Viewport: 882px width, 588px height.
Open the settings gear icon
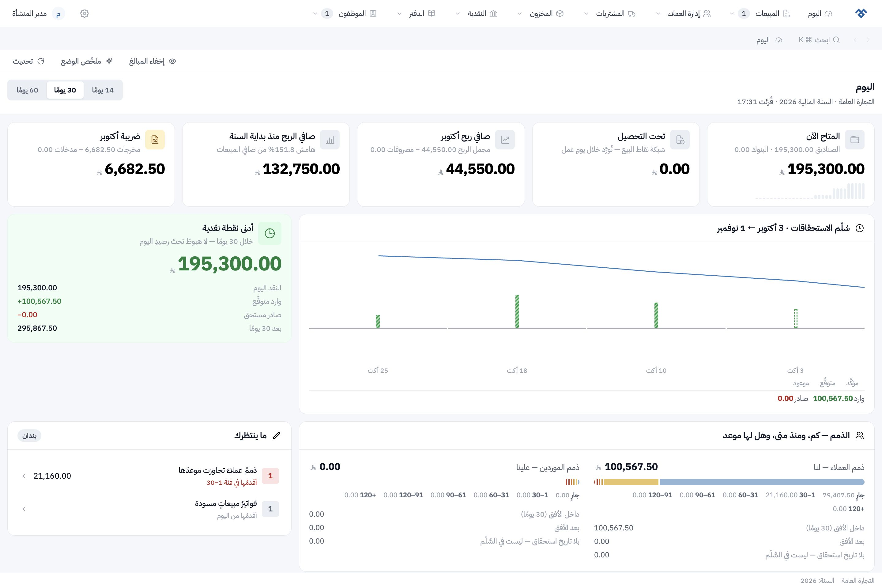[85, 13]
